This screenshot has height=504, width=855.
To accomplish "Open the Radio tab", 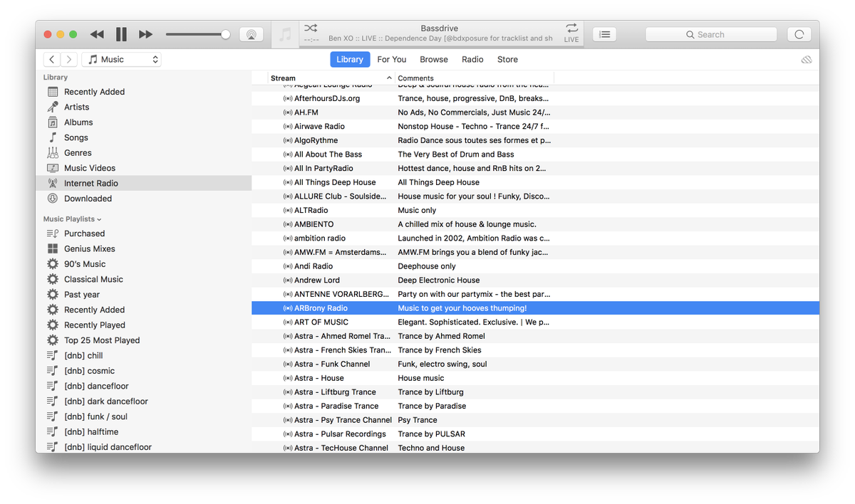I will pyautogui.click(x=472, y=60).
